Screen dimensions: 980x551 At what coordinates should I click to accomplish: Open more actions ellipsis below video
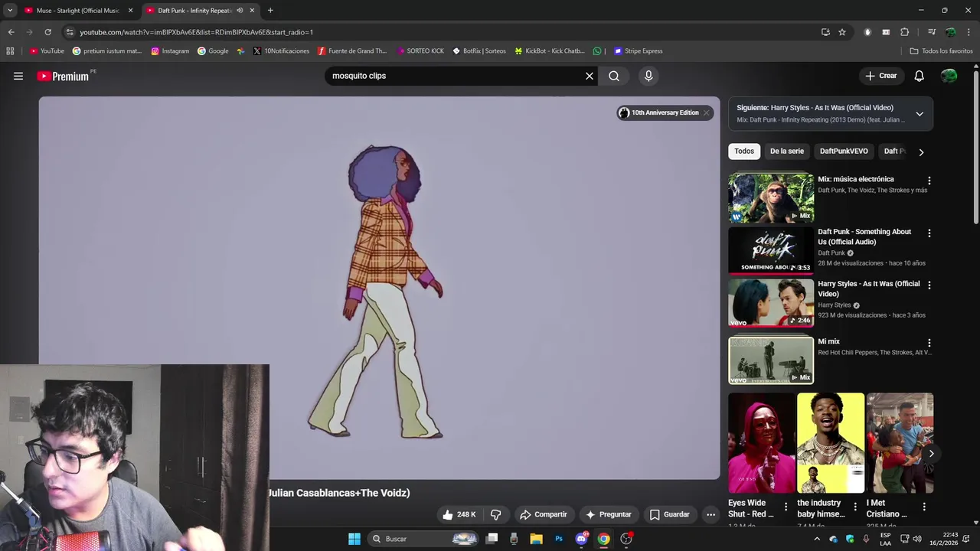click(710, 514)
